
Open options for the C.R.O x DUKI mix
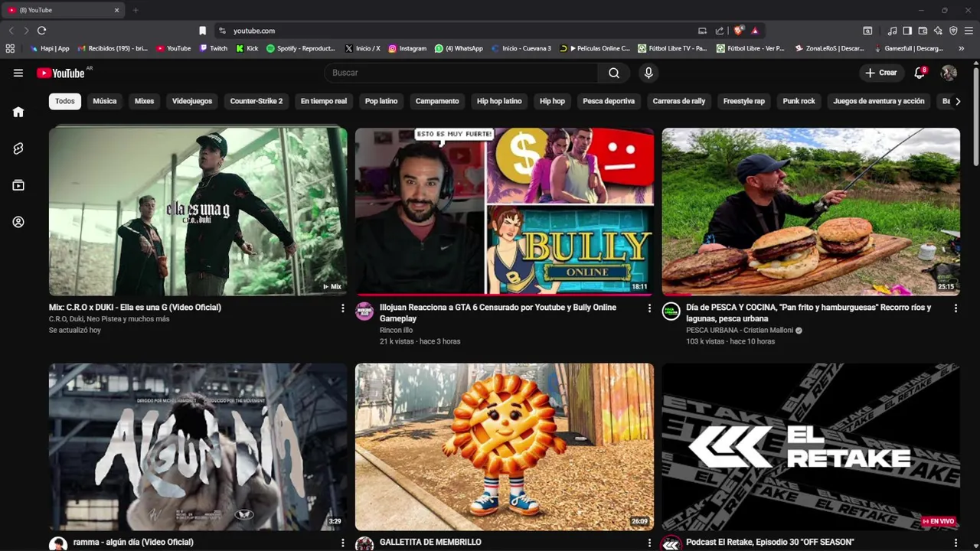[342, 308]
